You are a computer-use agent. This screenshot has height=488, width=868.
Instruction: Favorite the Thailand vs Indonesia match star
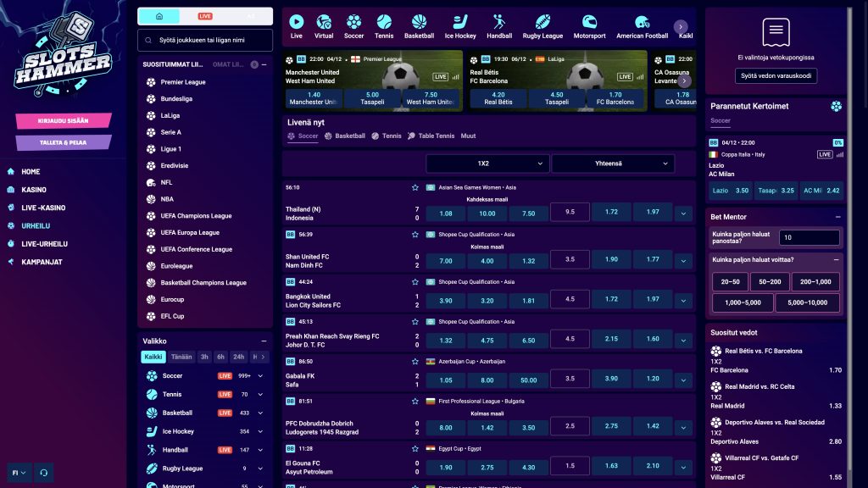click(x=415, y=187)
